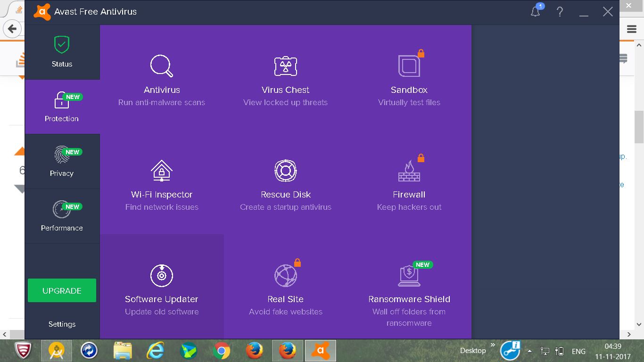
Task: Select the Protection sidebar tab
Action: [62, 107]
